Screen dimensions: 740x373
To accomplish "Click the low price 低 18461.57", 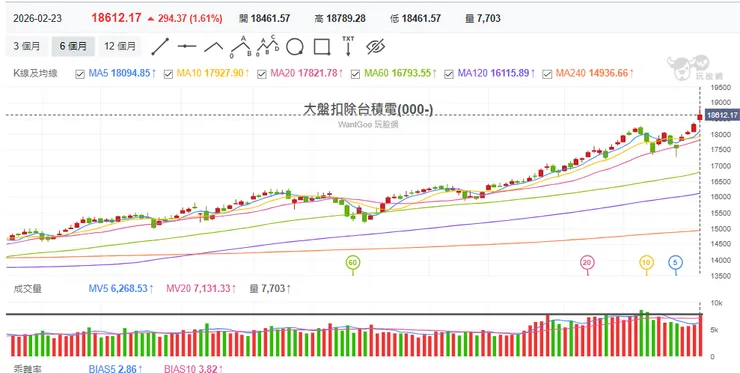I will [415, 19].
